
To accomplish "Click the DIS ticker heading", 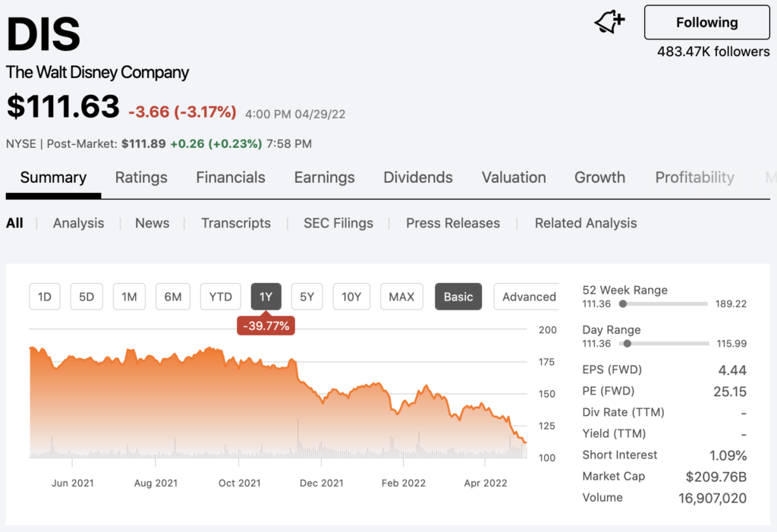I will pos(43,33).
